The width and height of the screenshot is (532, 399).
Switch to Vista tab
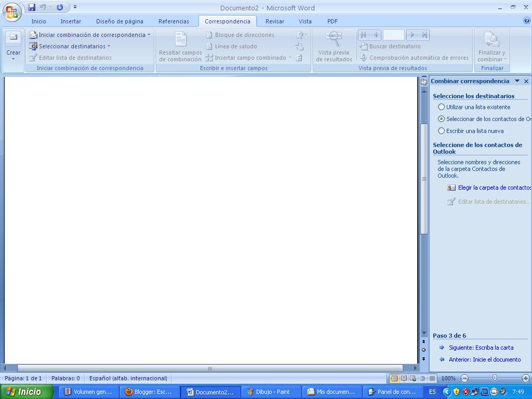click(x=305, y=21)
